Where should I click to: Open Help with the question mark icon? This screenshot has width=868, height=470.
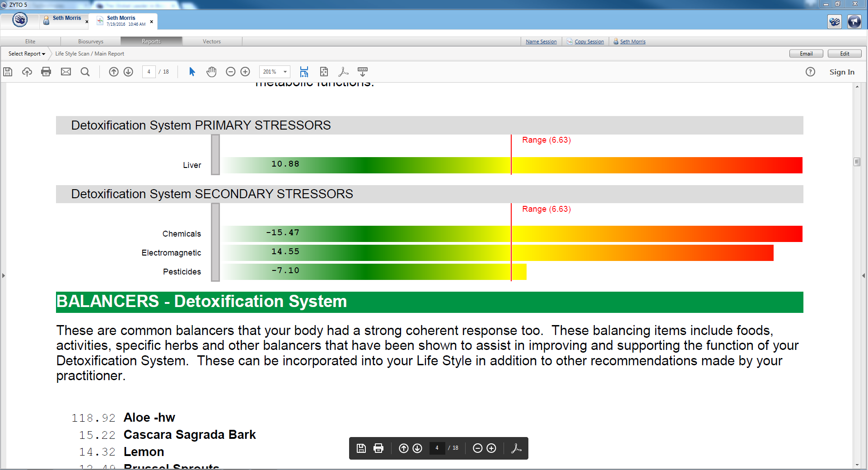(811, 72)
